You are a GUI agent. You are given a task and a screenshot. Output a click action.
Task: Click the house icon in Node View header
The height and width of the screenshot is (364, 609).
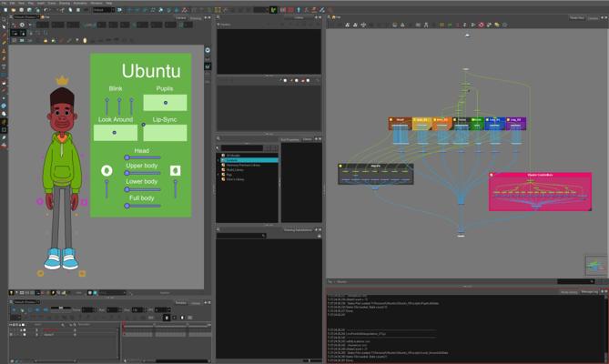333,17
